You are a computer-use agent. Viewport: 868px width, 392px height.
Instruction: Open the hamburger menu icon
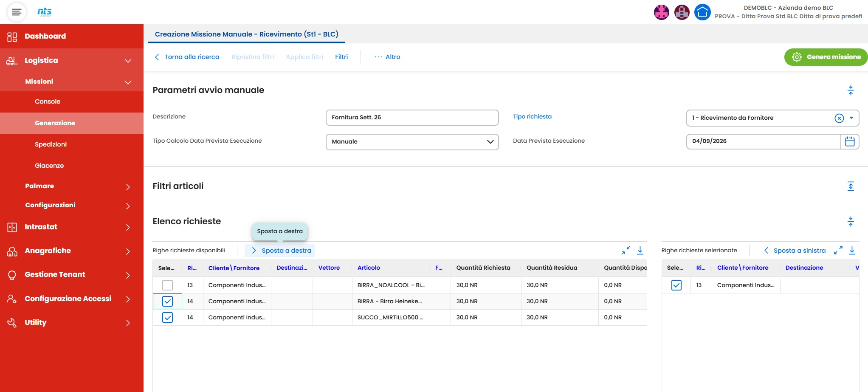17,12
